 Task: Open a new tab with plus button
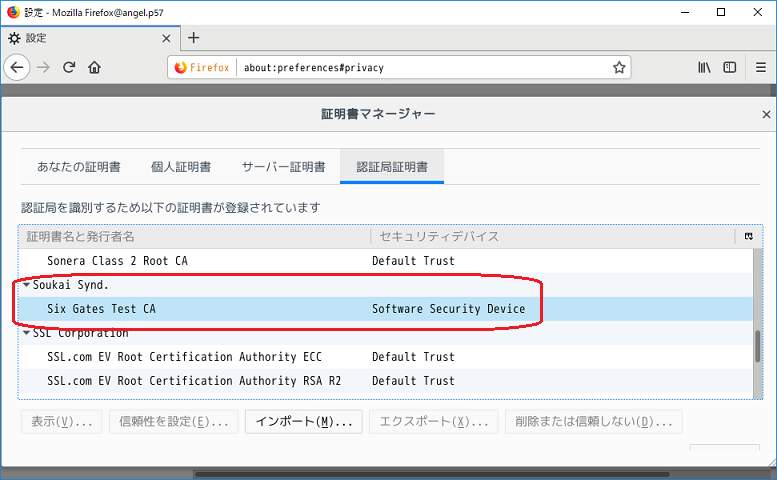click(x=194, y=38)
